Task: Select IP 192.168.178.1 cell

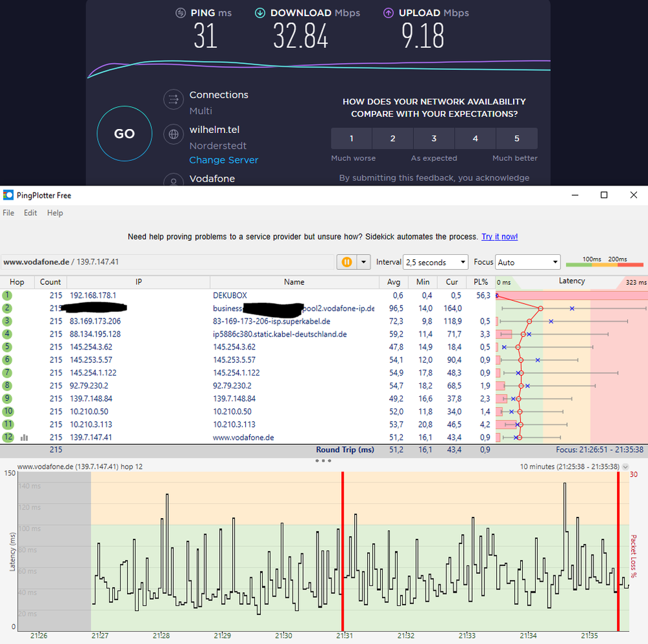Action: point(93,295)
